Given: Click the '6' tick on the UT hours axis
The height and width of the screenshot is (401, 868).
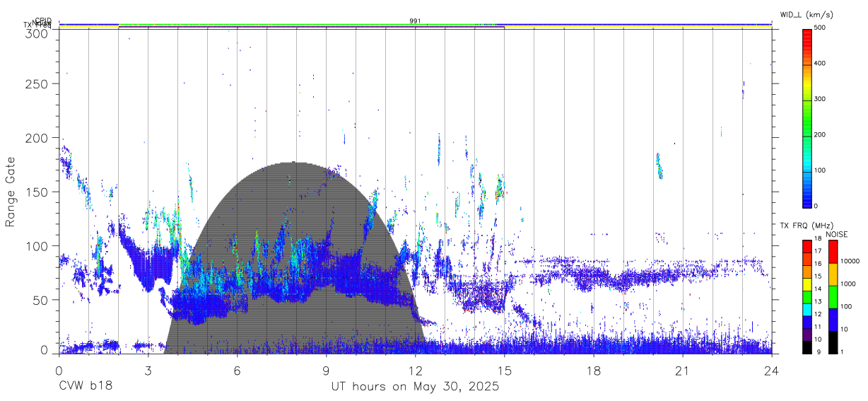Looking at the screenshot, I should pyautogui.click(x=237, y=370).
